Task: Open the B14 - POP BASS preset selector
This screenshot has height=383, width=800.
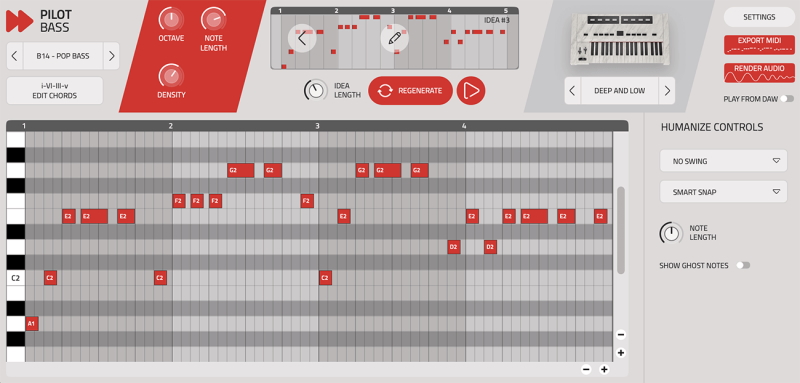Action: pyautogui.click(x=63, y=56)
